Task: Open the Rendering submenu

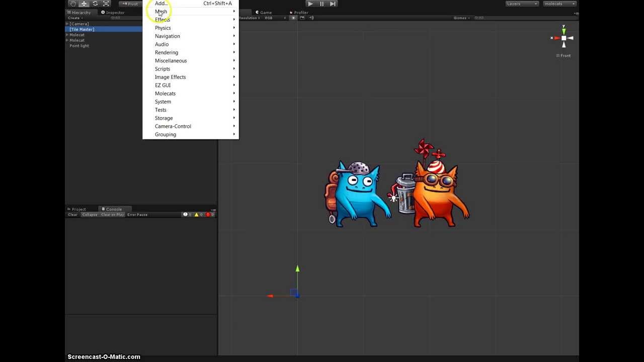Action: (190, 52)
